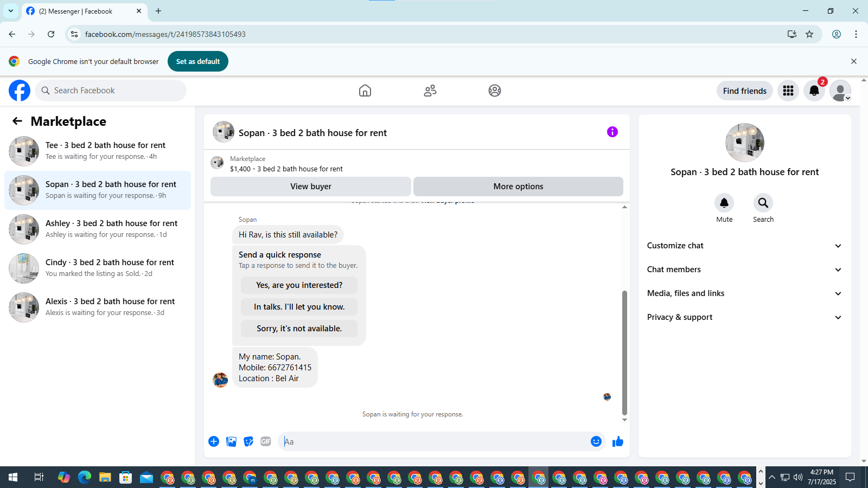
Task: Open Chrome profile icon in toolbar
Action: coord(837,34)
